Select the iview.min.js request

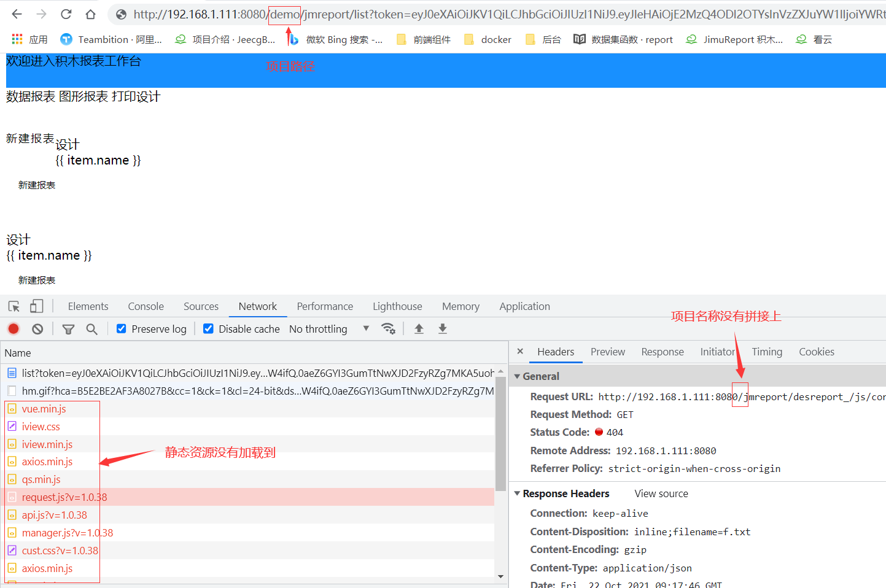(x=47, y=444)
